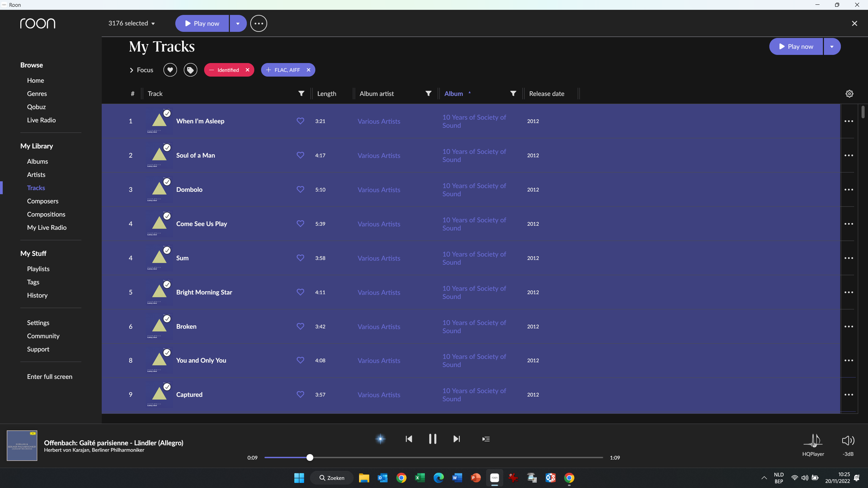Image resolution: width=868 pixels, height=488 pixels.
Task: Open the HQPlayer signal path icon
Action: click(x=813, y=441)
